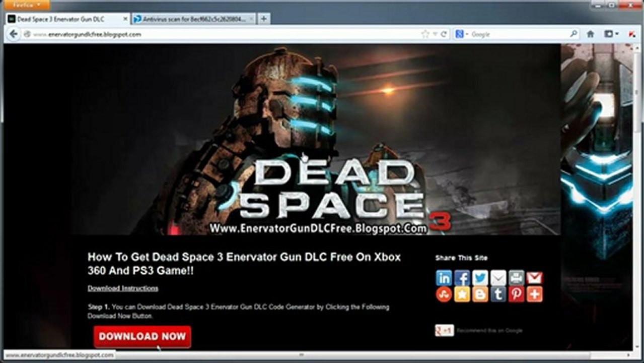Share the site on Facebook

462,278
